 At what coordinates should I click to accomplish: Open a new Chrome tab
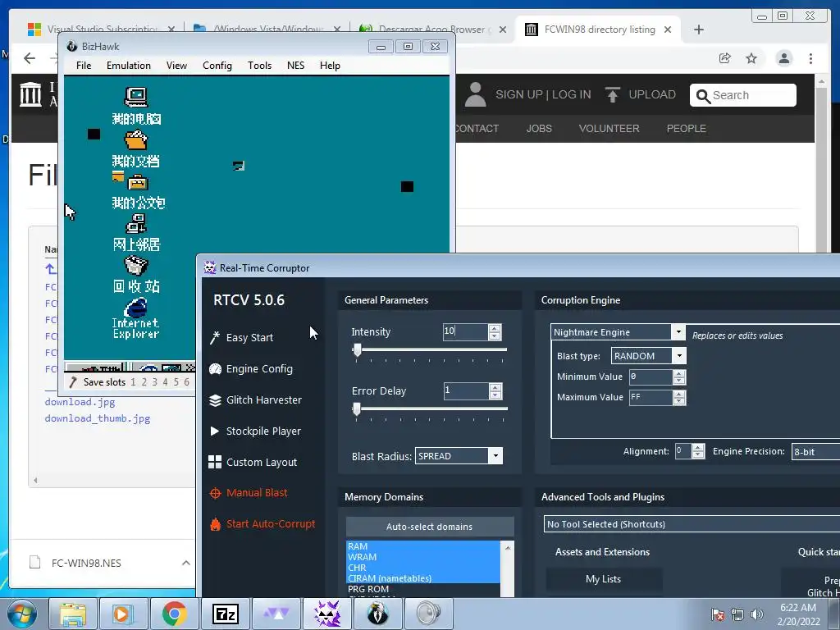coord(699,30)
